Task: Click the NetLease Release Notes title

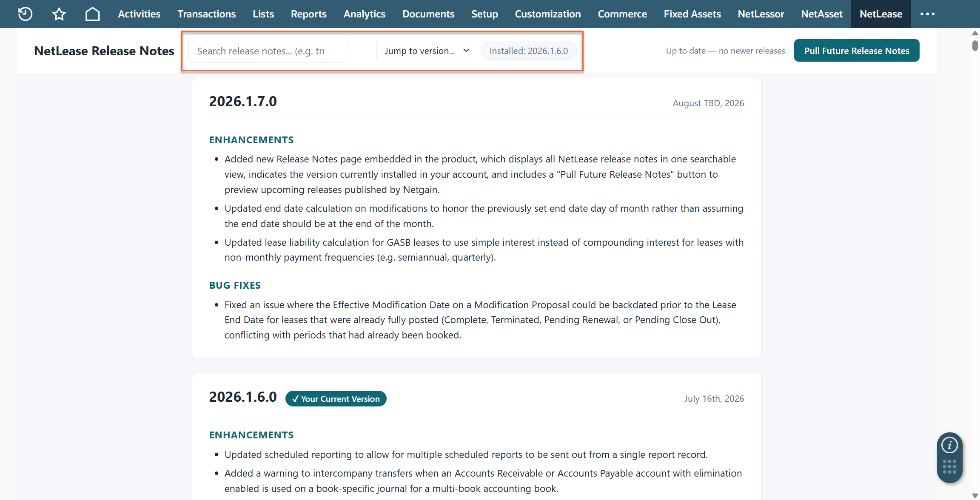Action: [x=104, y=51]
